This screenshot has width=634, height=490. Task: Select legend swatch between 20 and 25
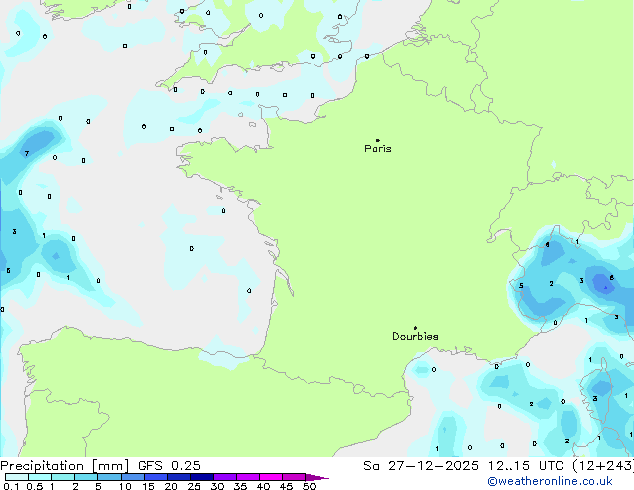point(179,477)
